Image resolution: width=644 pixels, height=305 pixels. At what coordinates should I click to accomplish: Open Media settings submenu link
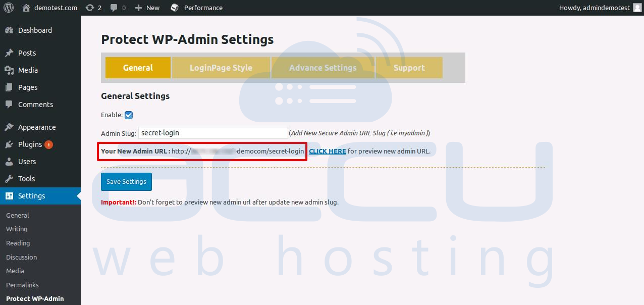[x=15, y=271]
